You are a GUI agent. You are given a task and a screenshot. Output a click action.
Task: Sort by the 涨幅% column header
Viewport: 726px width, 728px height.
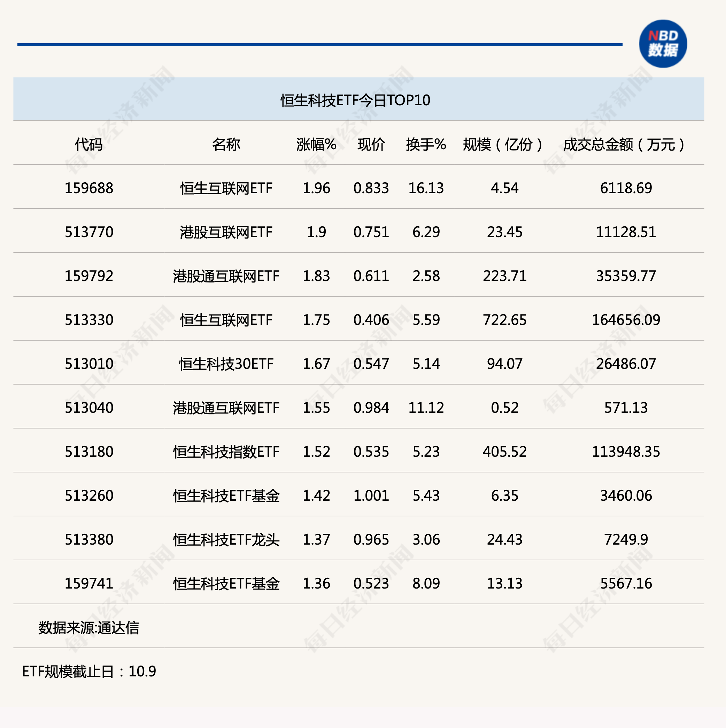[316, 145]
